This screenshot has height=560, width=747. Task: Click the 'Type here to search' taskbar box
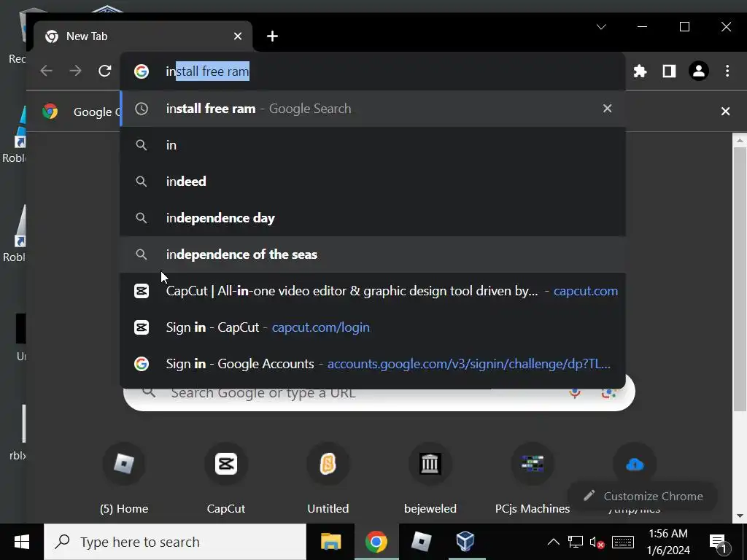click(175, 542)
